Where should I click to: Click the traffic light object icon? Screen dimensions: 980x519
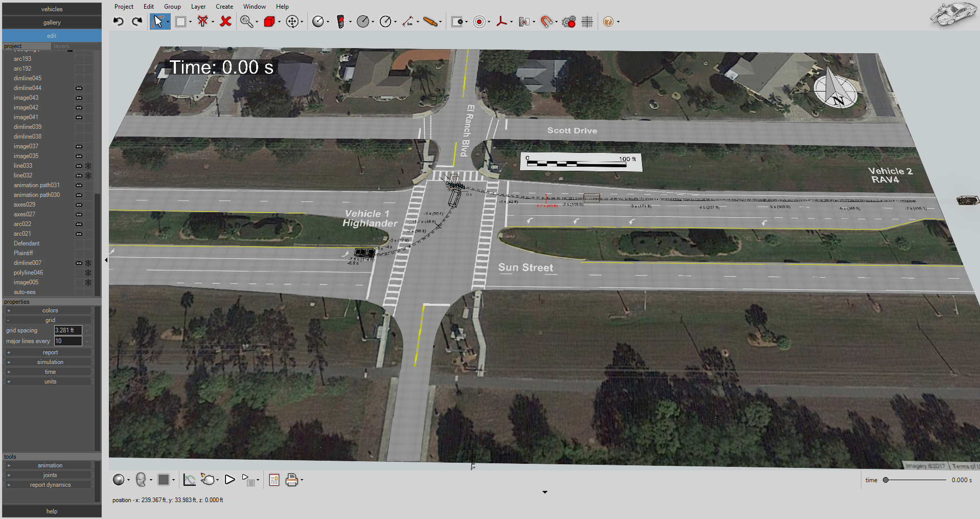tap(340, 21)
